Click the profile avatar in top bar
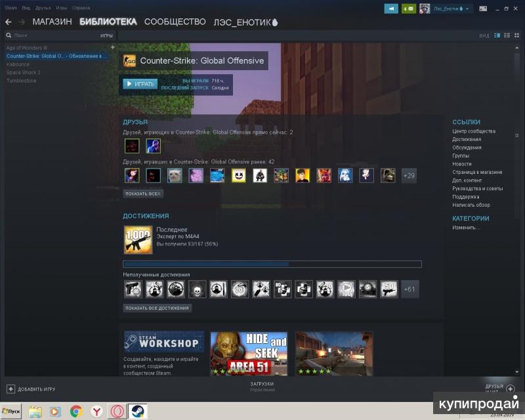This screenshot has width=525, height=420. coord(425,9)
